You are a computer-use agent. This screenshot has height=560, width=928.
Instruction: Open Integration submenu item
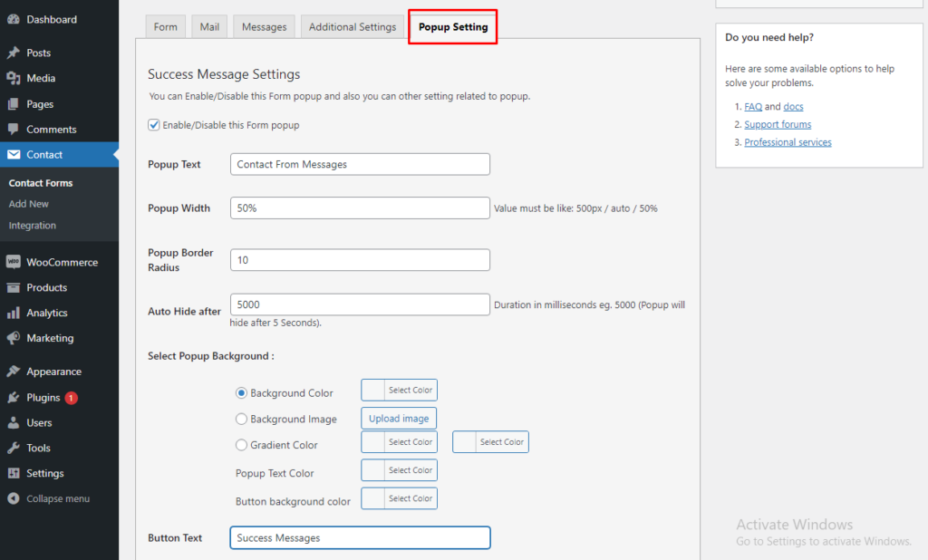click(33, 226)
